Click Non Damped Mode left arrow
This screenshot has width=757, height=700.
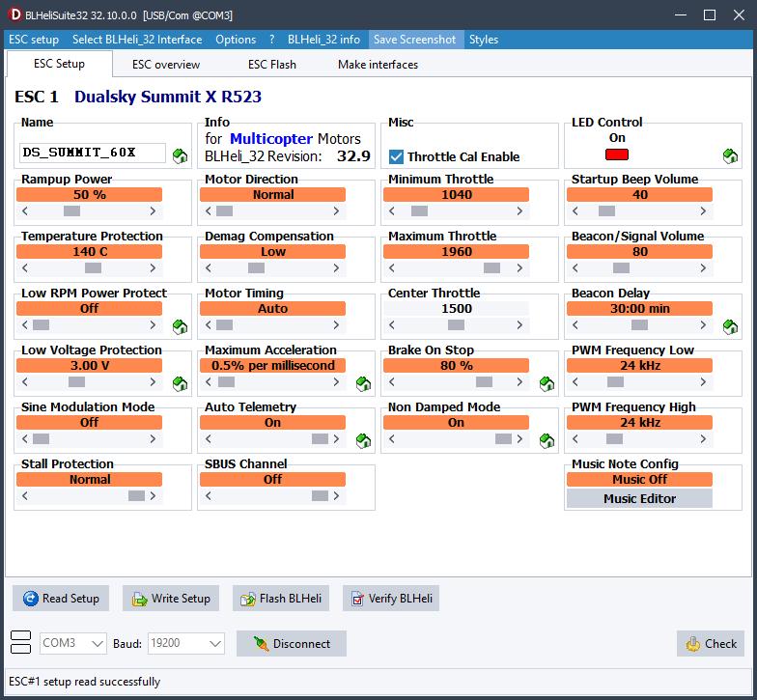click(x=392, y=438)
